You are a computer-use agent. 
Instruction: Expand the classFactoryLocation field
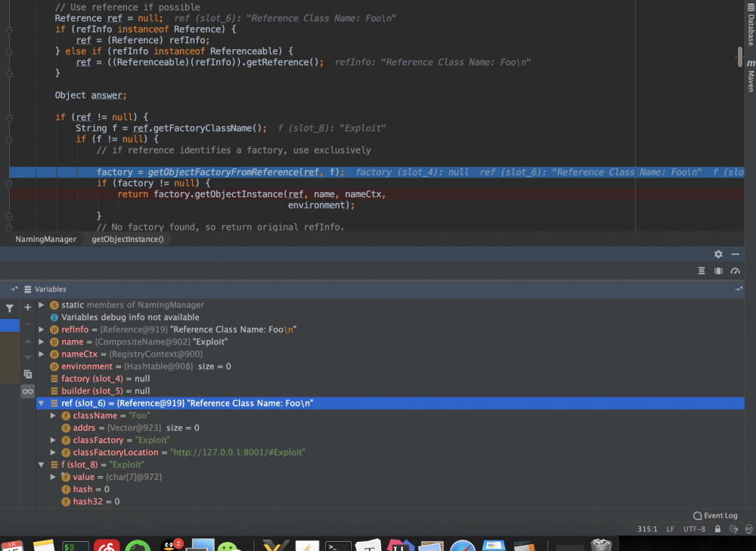coord(53,452)
